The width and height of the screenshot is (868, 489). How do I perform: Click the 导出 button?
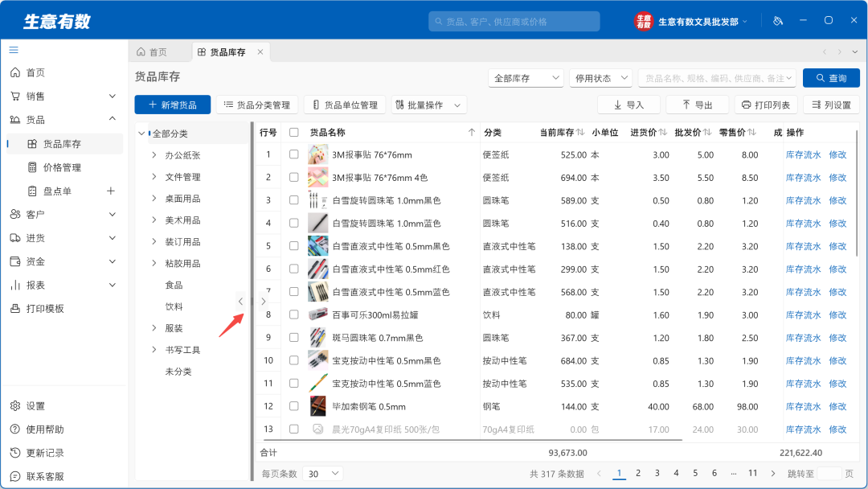click(697, 105)
